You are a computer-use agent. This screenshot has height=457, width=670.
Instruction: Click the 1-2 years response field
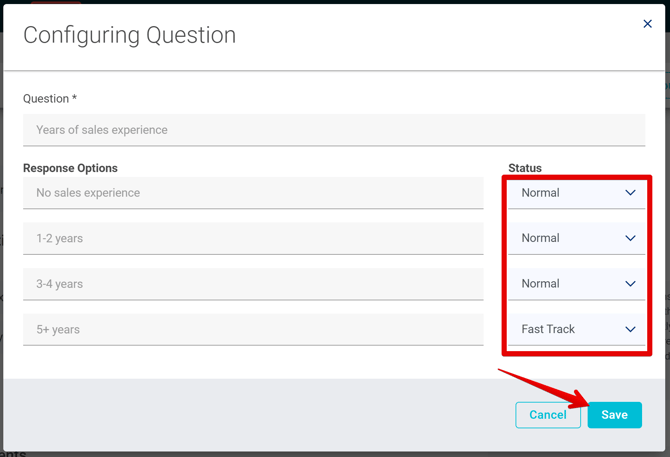coord(253,238)
